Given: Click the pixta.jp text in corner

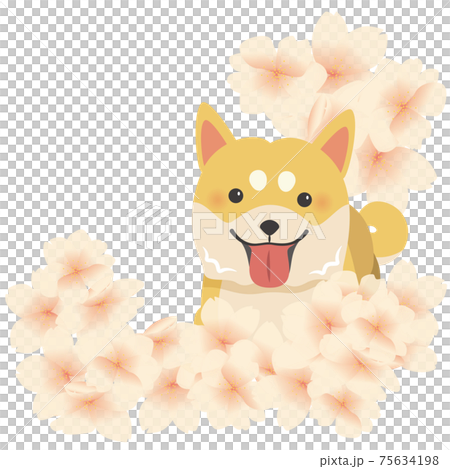Looking at the screenshot, I should (x=342, y=461).
